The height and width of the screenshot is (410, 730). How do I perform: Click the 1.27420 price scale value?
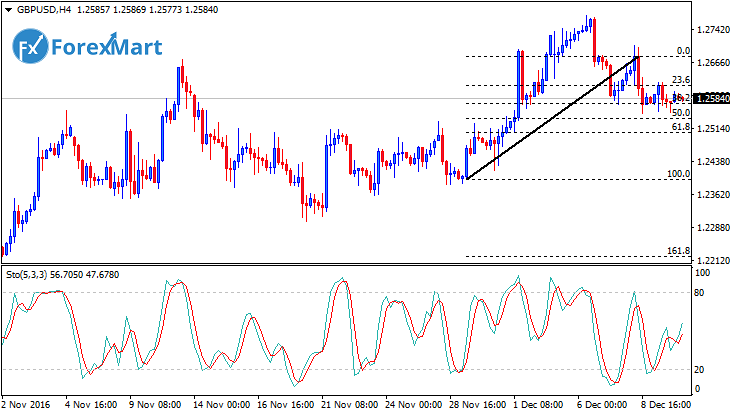pos(711,30)
